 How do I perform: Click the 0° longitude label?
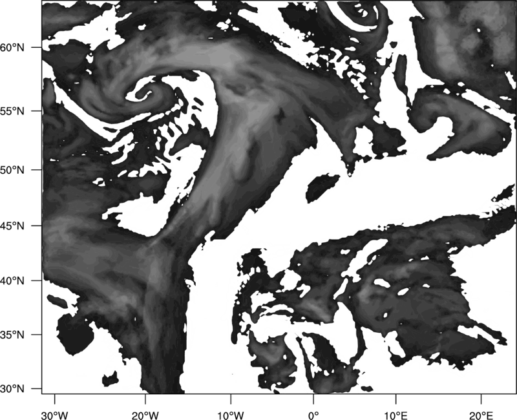pyautogui.click(x=313, y=415)
